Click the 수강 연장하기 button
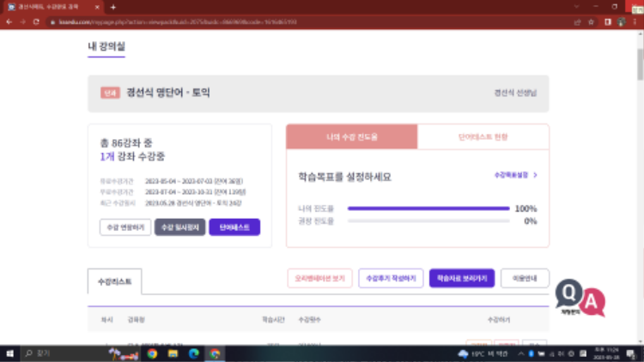The height and width of the screenshot is (362, 644). pos(125,226)
